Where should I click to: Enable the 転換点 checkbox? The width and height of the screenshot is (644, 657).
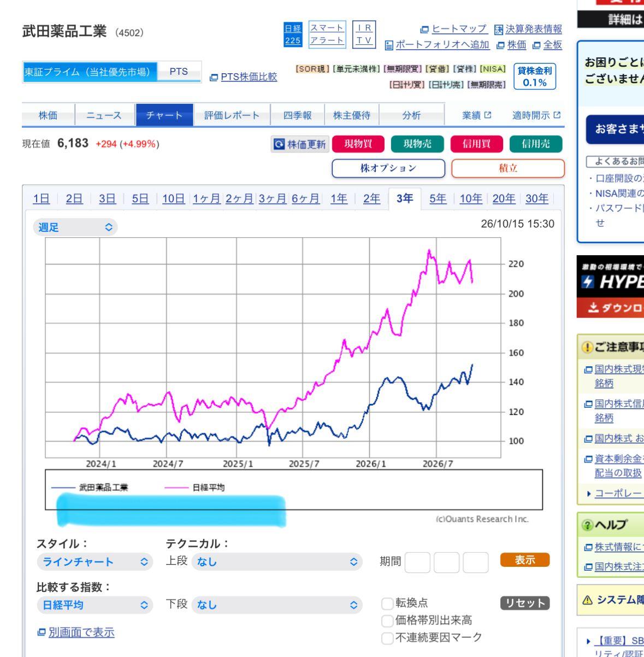(387, 603)
